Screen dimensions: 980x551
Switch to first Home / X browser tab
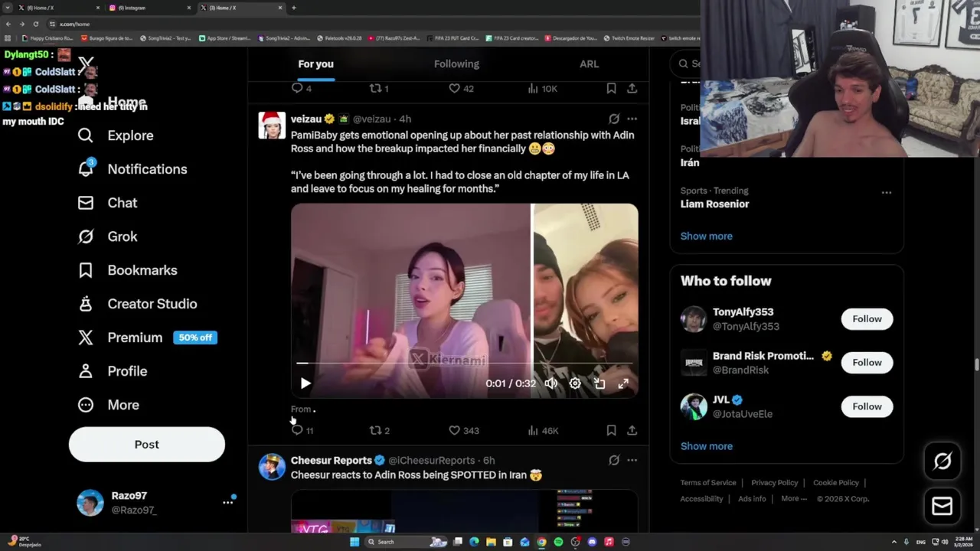click(59, 8)
